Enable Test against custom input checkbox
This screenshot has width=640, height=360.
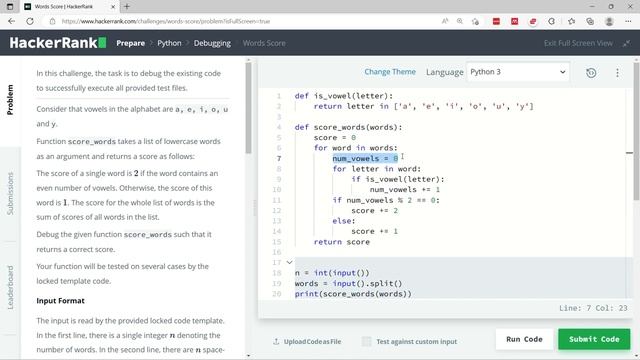367,341
